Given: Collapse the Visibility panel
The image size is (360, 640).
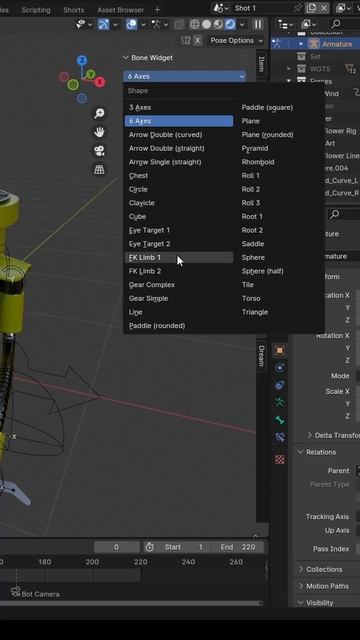Looking at the screenshot, I should [301, 602].
